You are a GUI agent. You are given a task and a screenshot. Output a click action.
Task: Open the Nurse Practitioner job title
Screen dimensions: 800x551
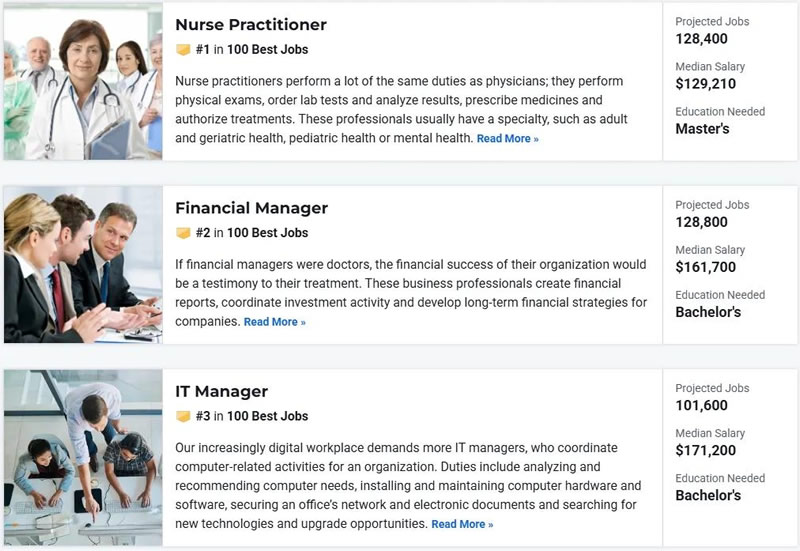tap(250, 25)
